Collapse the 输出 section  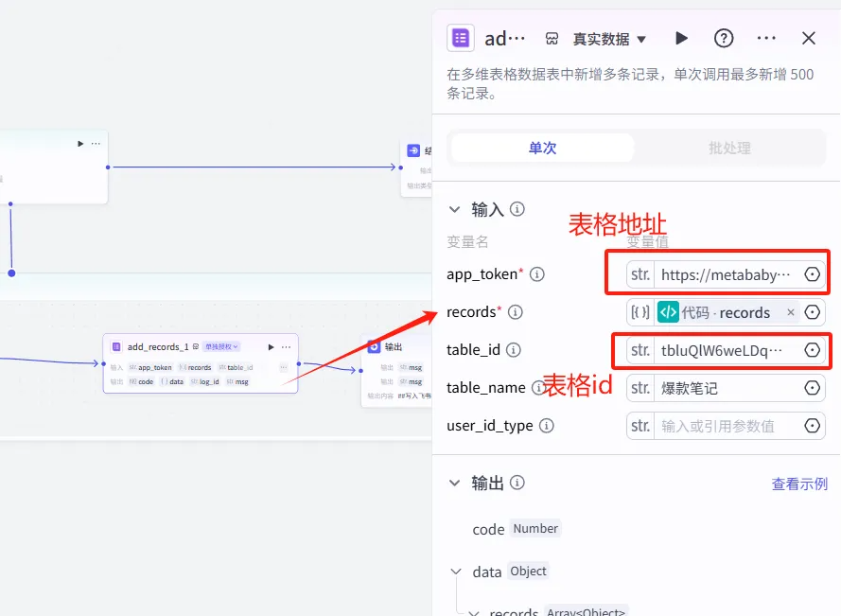point(455,483)
